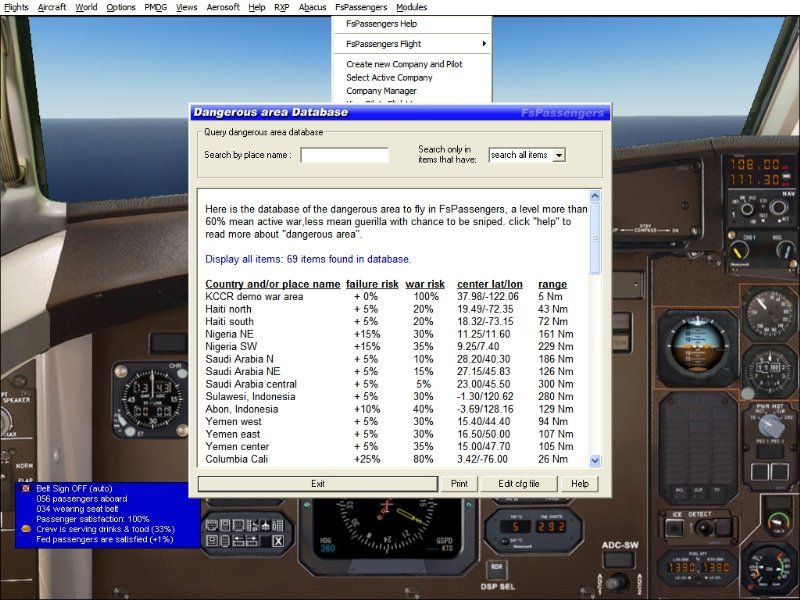The image size is (800, 600).
Task: Click the 'Abon, Indonesia' row
Action: pos(389,409)
